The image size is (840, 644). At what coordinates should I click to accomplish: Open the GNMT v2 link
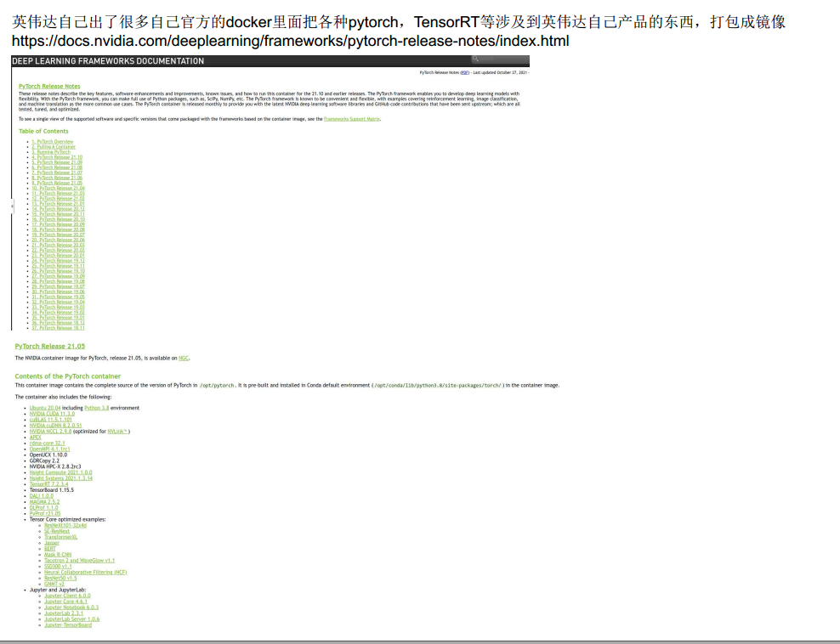click(54, 584)
